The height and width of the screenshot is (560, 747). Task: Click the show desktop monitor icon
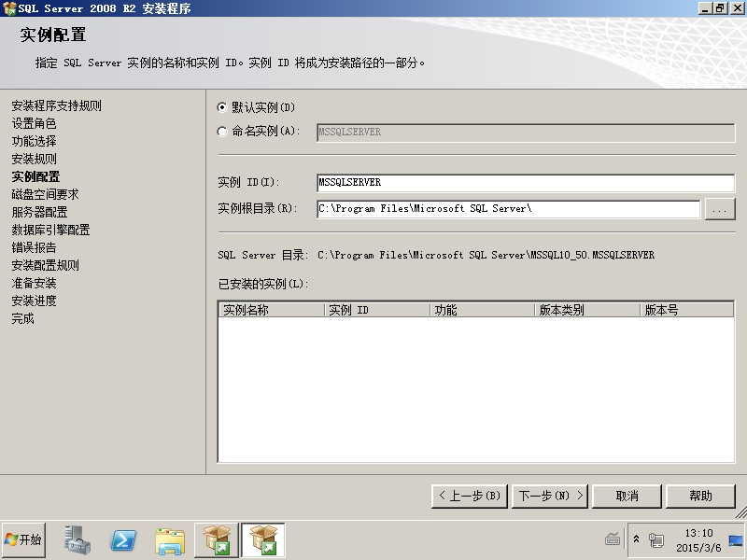point(735,540)
